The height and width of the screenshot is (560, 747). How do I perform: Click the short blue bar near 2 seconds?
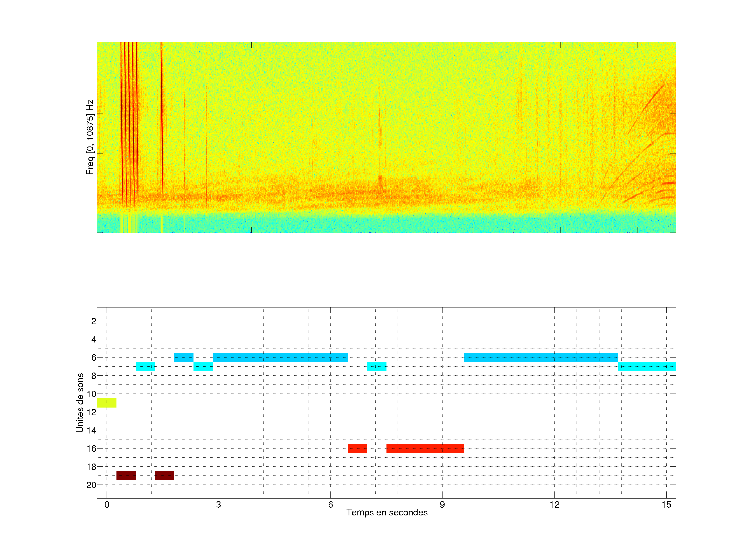184,357
